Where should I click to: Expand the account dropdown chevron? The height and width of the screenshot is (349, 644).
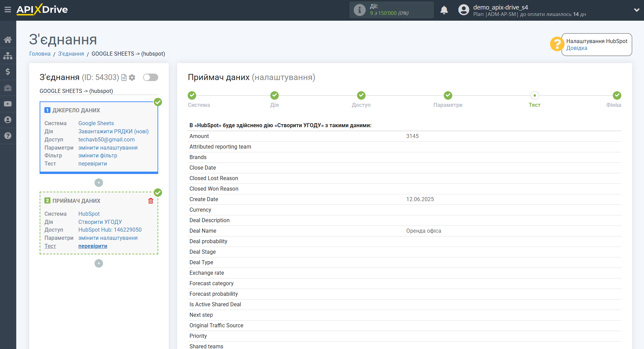[637, 10]
